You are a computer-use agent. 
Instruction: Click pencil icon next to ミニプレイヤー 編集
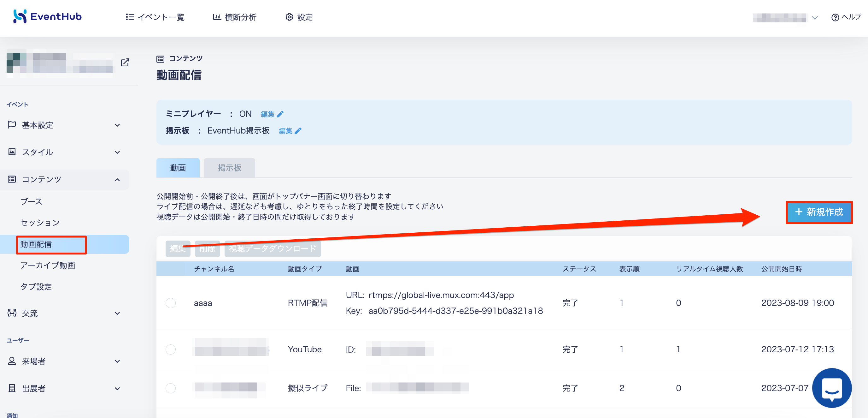click(280, 114)
